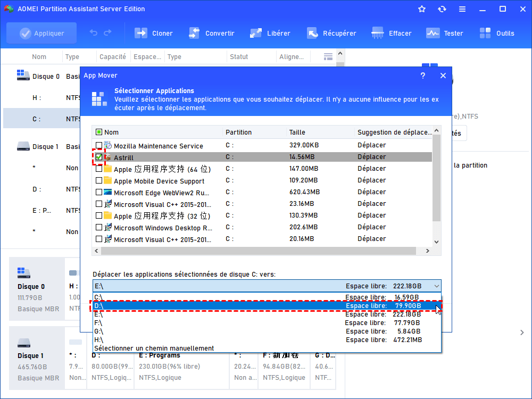Check Microsoft Edge WebView2 Runtime checkbox
Viewport: 532px width, 399px height.
pyautogui.click(x=99, y=192)
